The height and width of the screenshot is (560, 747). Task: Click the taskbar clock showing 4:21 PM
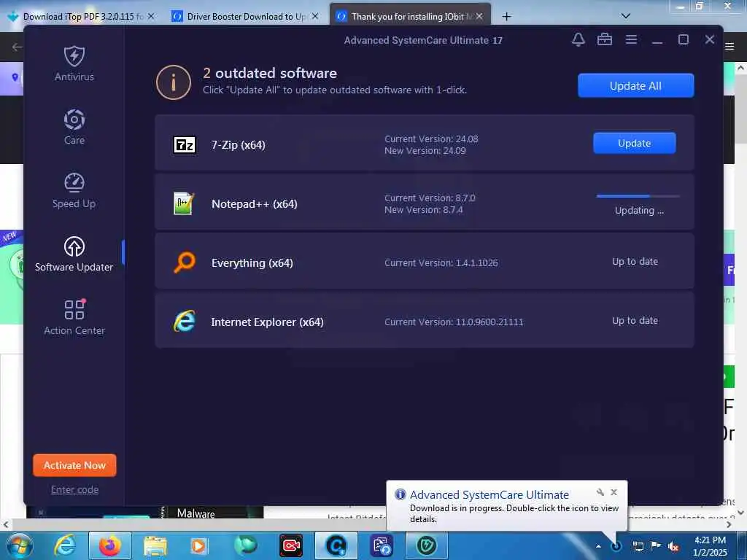pos(710,545)
